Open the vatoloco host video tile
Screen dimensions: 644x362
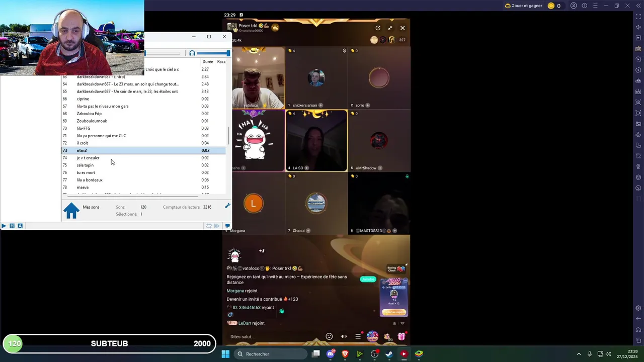(258, 78)
